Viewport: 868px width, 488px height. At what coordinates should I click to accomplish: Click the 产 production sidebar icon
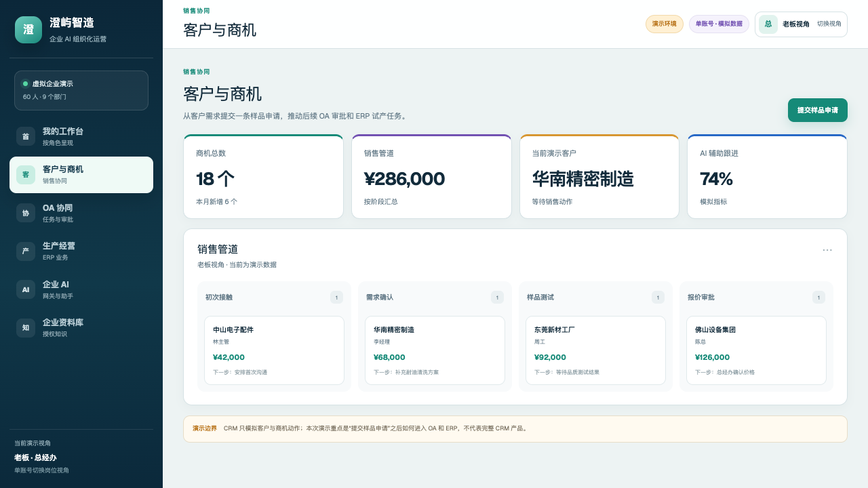26,251
